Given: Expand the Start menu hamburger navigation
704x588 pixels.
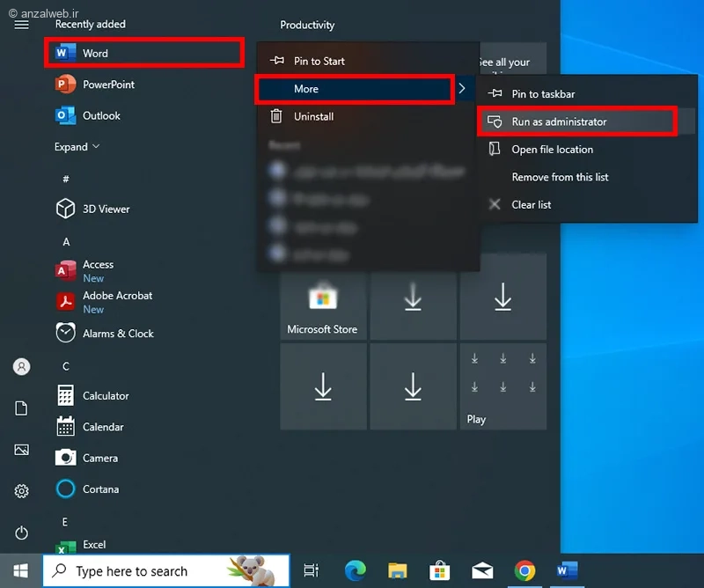Looking at the screenshot, I should [x=21, y=24].
